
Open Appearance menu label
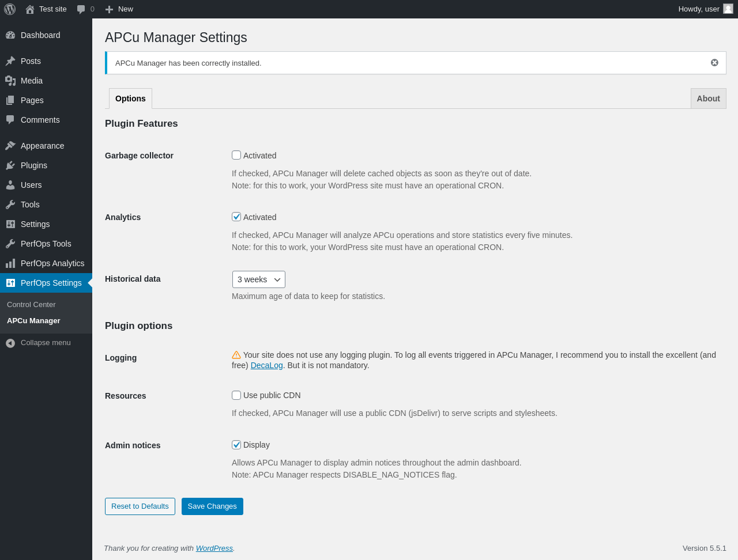(x=43, y=146)
